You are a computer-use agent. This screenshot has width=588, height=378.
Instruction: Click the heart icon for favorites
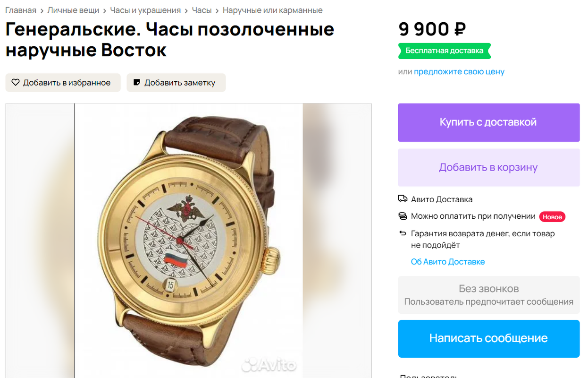(x=16, y=82)
